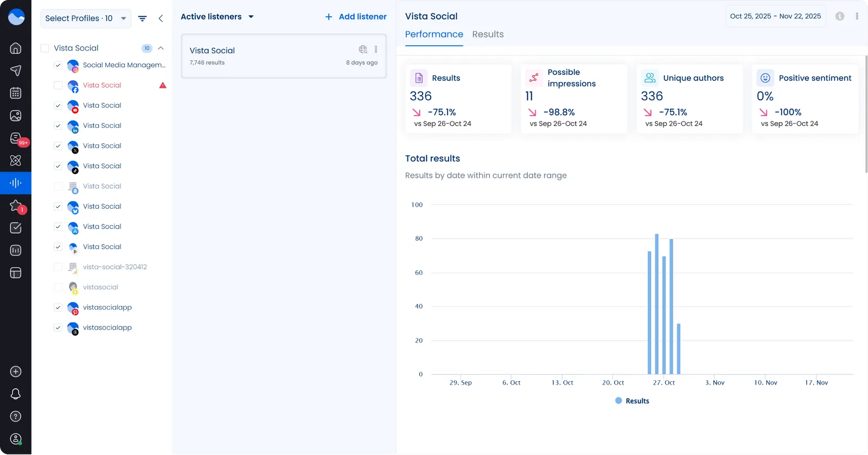The width and height of the screenshot is (868, 455).
Task: Open the Select Profiles dropdown
Action: (85, 18)
